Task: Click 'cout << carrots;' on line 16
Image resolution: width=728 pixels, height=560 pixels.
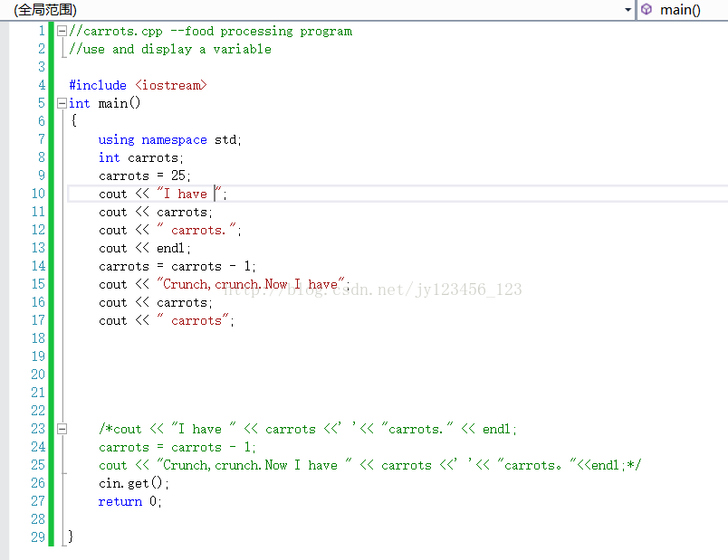Action: (x=156, y=302)
